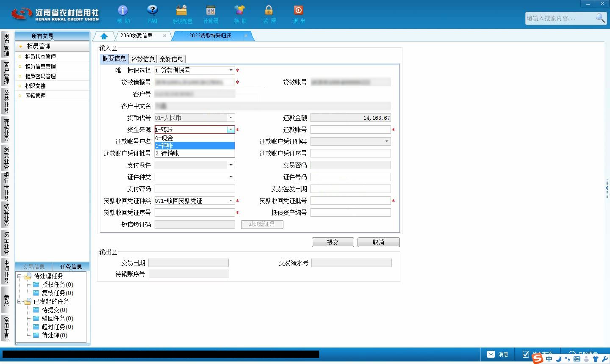Click the 取消 cancel button
The width and height of the screenshot is (610, 364).
378,242
